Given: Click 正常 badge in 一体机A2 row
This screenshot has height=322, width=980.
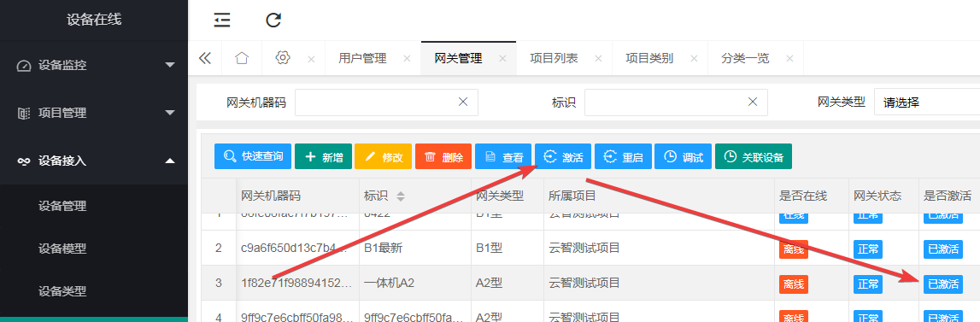Looking at the screenshot, I should [x=868, y=284].
